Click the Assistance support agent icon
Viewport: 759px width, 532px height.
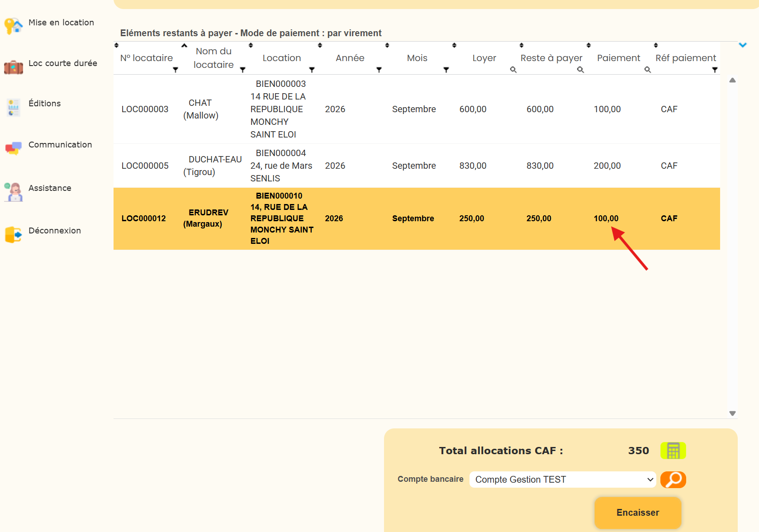pyautogui.click(x=14, y=192)
